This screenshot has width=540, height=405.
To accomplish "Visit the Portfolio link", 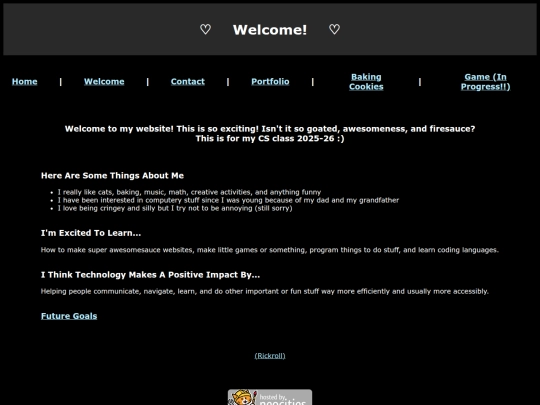I will [x=270, y=82].
